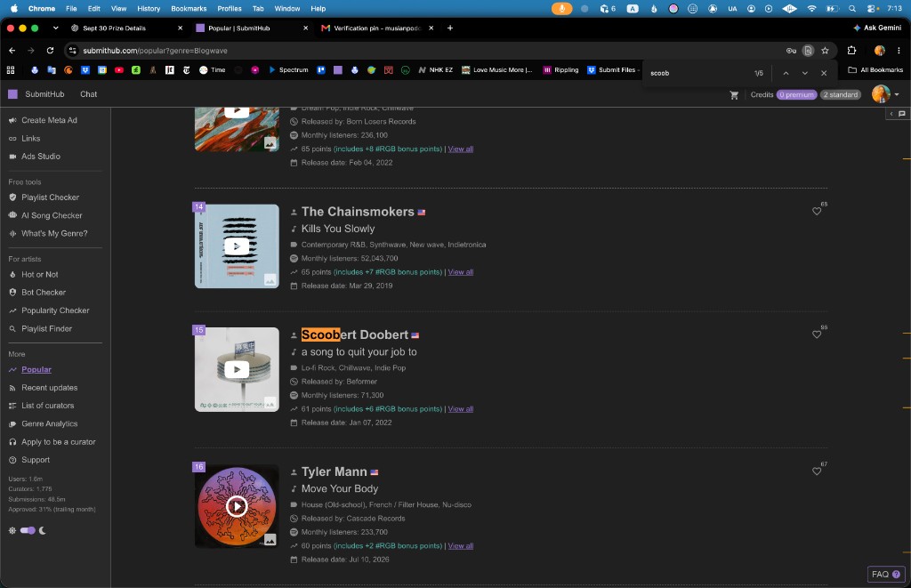
Task: View all points for Scoobert Doobert
Action: 460,409
